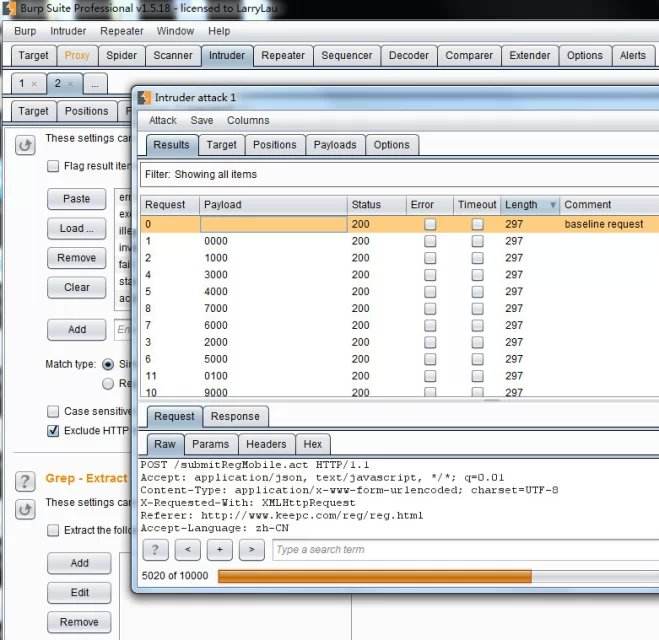The image size is (659, 640).
Task: Select result row with payload 0100
Action: point(399,376)
